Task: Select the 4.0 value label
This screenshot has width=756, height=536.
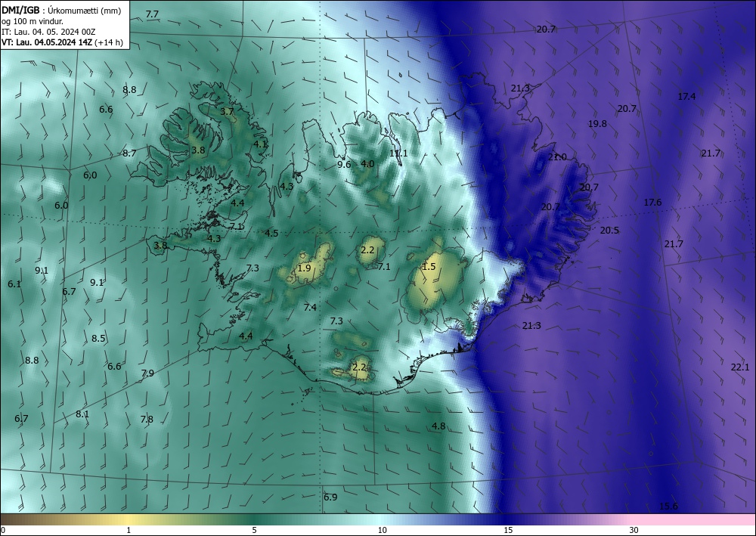Action: point(367,164)
